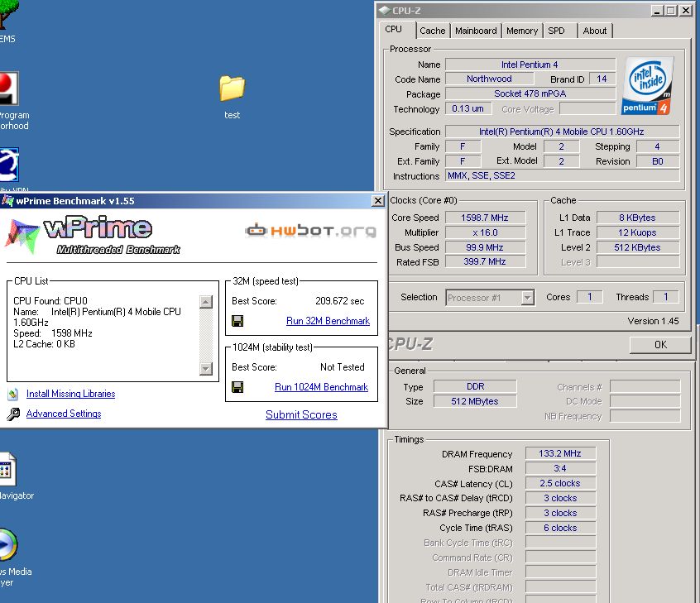Select the Navigator desktop icon
700x603 pixels.
click(x=7, y=470)
